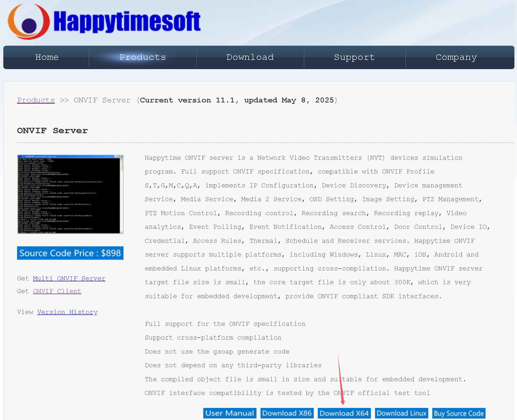Click the Happytimesoft brand name text
This screenshot has width=517, height=420.
point(127,22)
